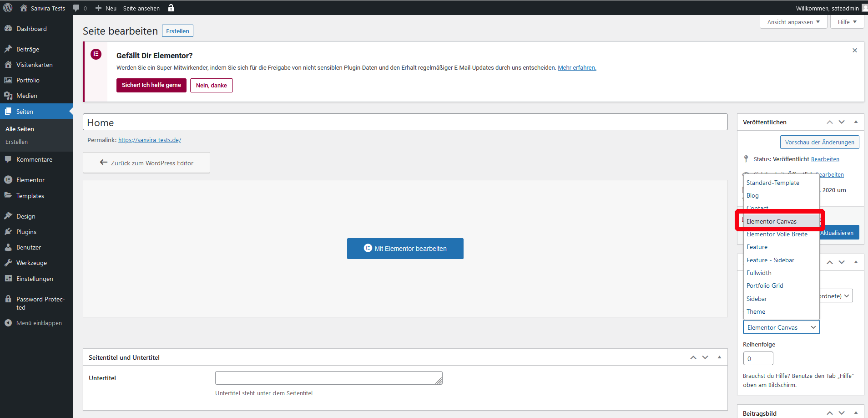Screen dimensions: 868x418
Task: Click Seite ansehen in admin bar
Action: (x=141, y=8)
